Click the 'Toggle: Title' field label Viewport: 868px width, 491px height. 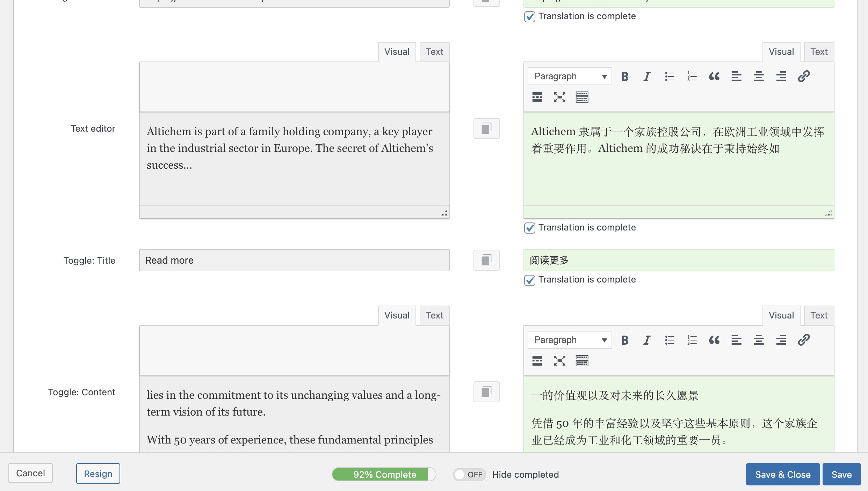[x=89, y=261]
